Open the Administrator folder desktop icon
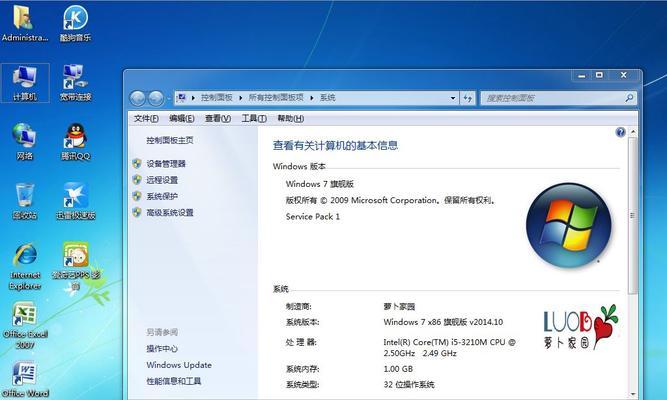667x400 pixels. tap(24, 23)
